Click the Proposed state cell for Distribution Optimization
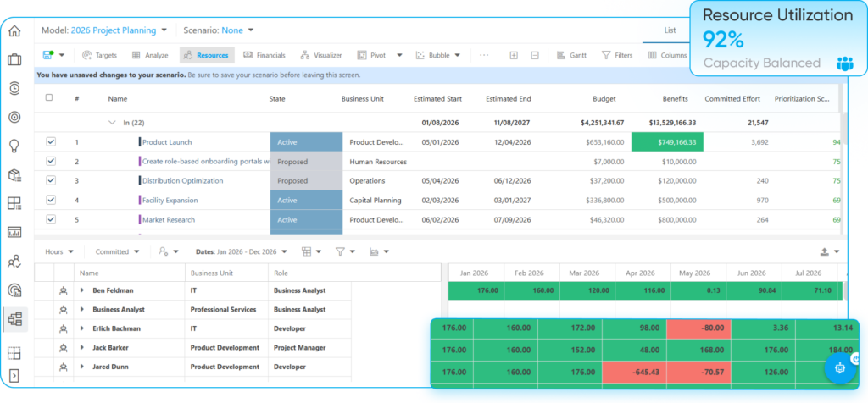Image resolution: width=868 pixels, height=403 pixels. 306,181
